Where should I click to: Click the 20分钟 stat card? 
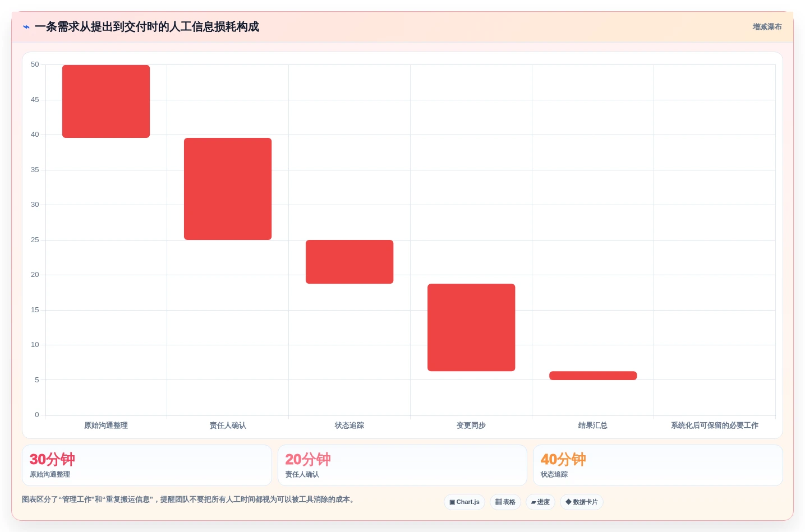(402, 465)
